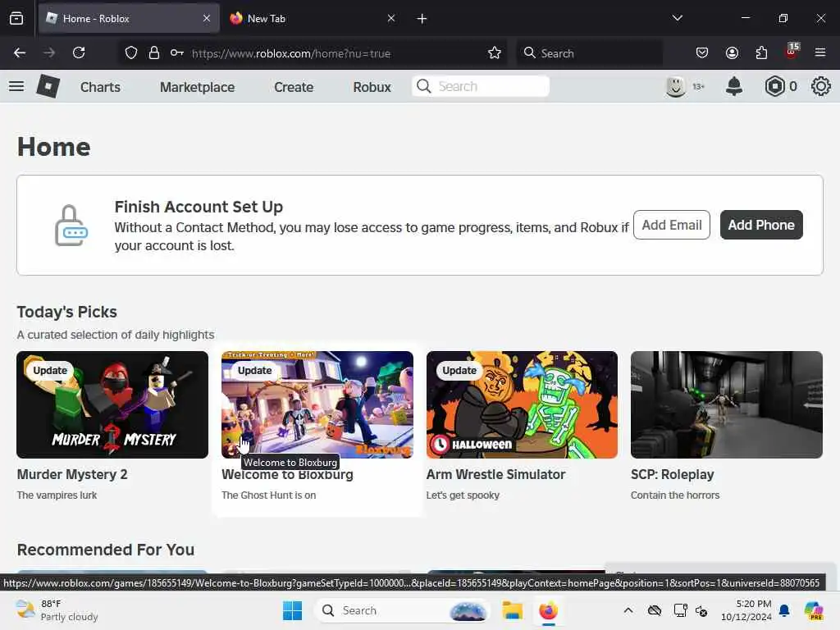840x630 pixels.
Task: Open a new browser tab
Action: pyautogui.click(x=422, y=19)
